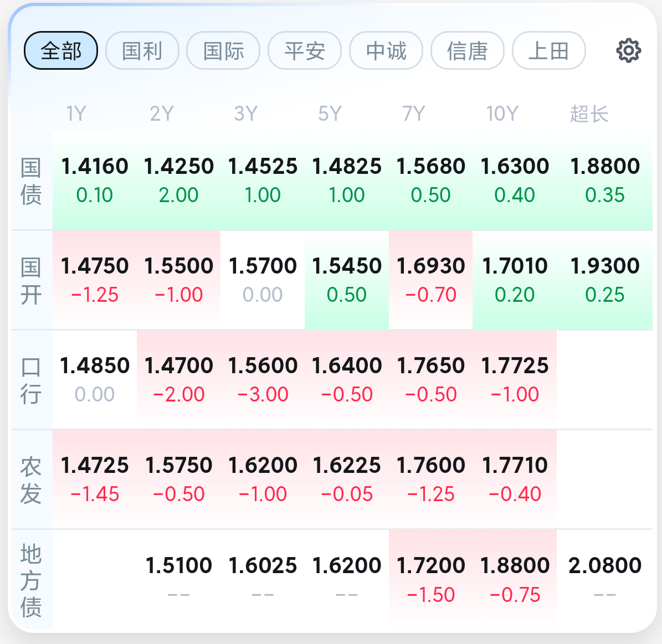Open the 国债 超长 cell showing 1.8800
This screenshot has height=644, width=662.
pos(604,181)
